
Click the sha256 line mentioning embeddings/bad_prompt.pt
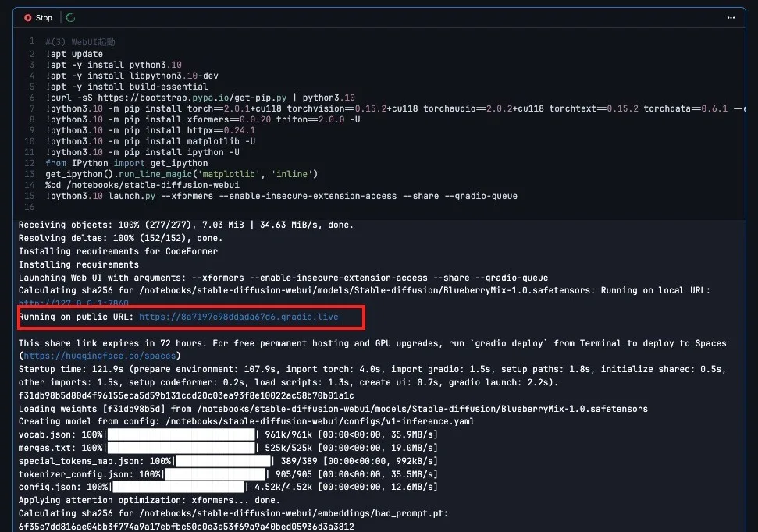[233, 513]
